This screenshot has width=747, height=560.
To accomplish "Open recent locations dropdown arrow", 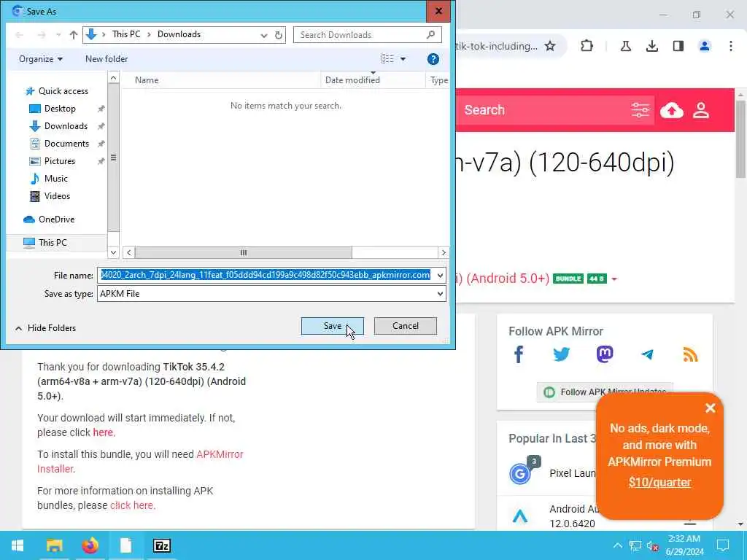I will tap(58, 35).
